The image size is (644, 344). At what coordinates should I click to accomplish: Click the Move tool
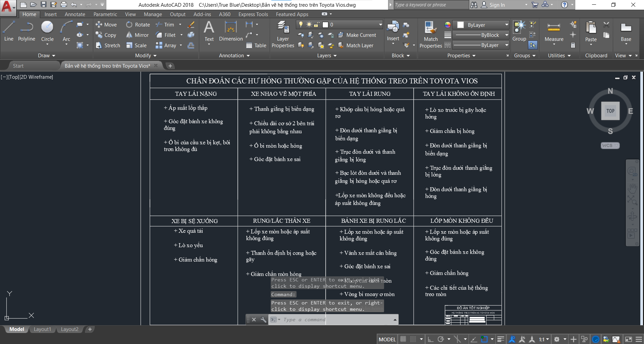(x=106, y=24)
